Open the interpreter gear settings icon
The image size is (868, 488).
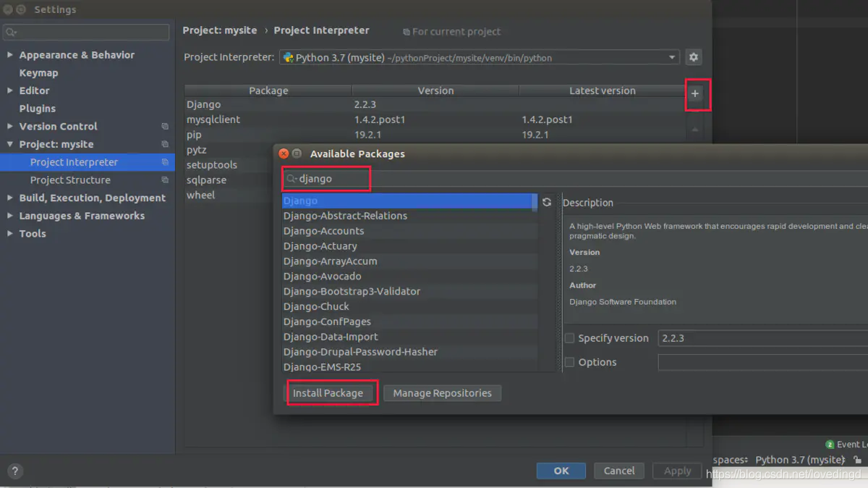pyautogui.click(x=694, y=57)
